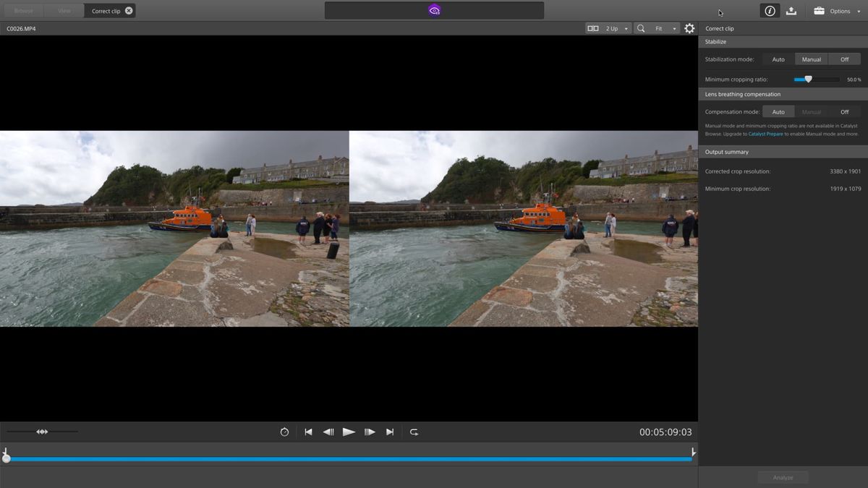Open video settings with the gear icon
Viewport: 868px width, 488px height.
coord(689,28)
